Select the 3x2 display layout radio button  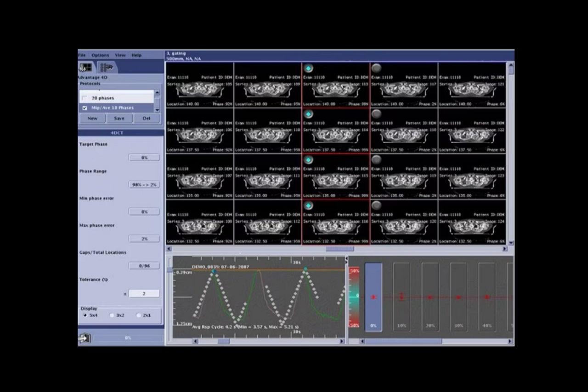coord(112,315)
